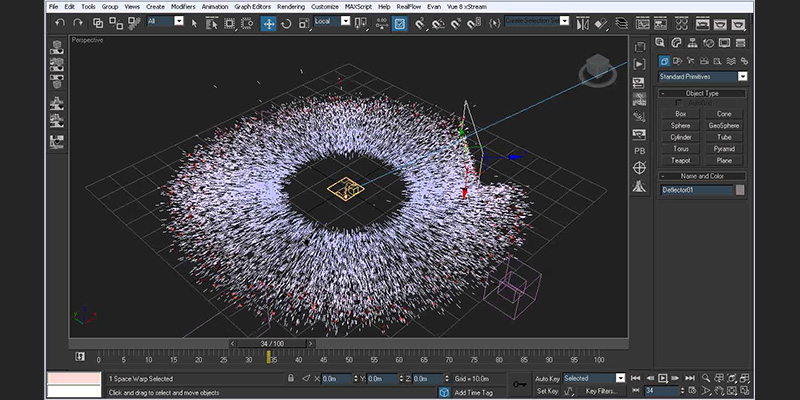Click the left arrow of the time slider

pos(233,344)
